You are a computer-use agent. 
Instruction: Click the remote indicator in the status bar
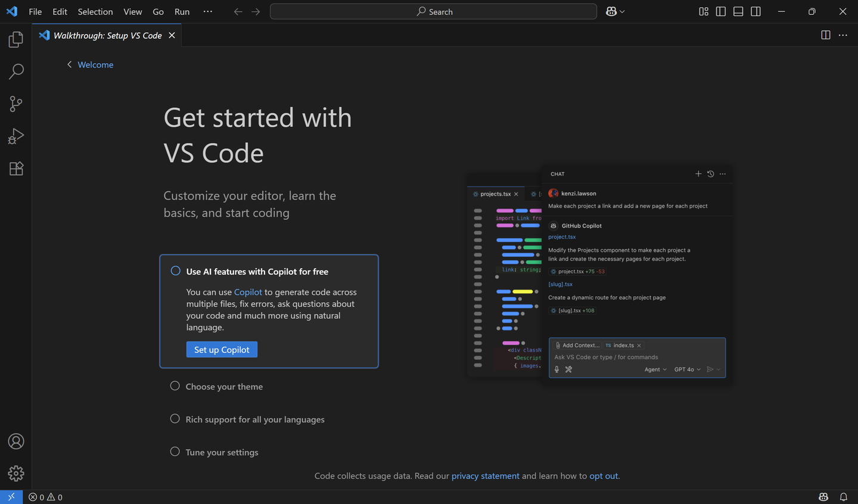11,496
